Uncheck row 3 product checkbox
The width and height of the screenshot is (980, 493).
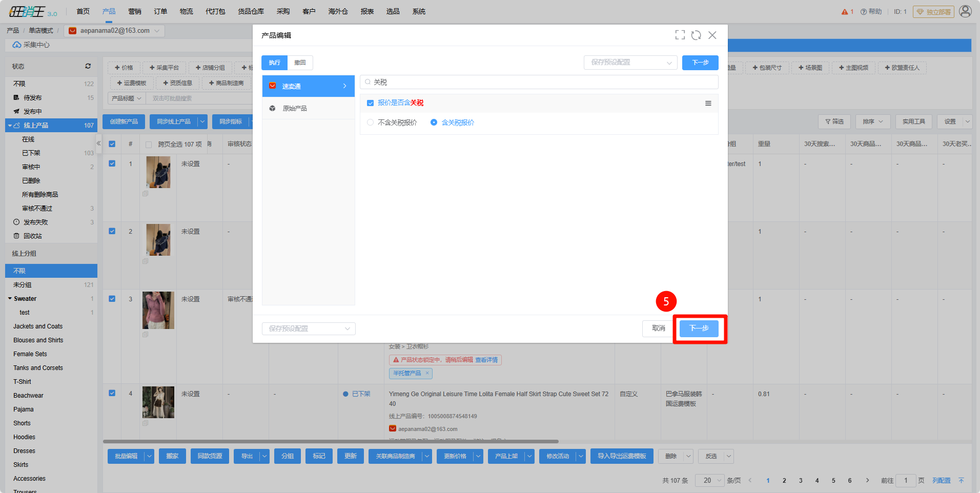click(x=112, y=299)
